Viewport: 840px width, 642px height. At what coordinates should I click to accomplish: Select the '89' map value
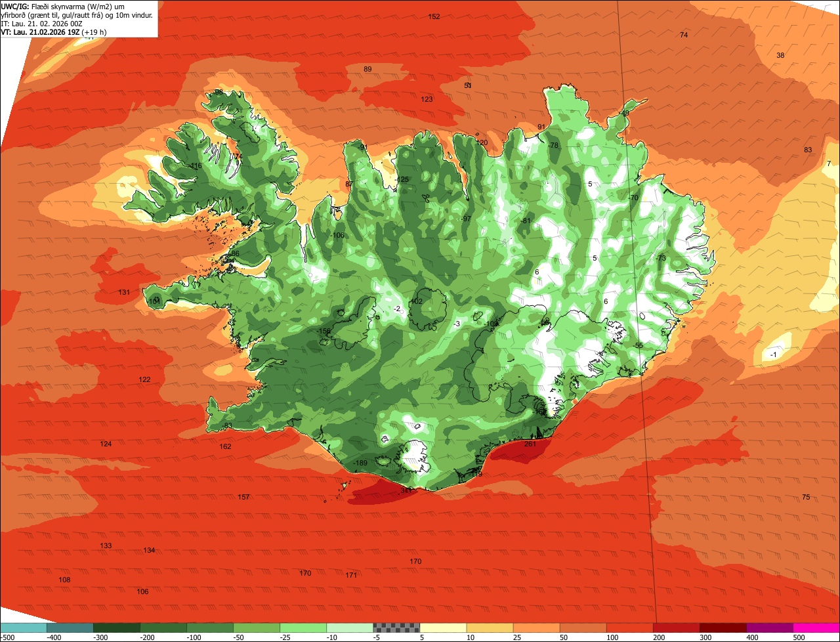point(367,69)
